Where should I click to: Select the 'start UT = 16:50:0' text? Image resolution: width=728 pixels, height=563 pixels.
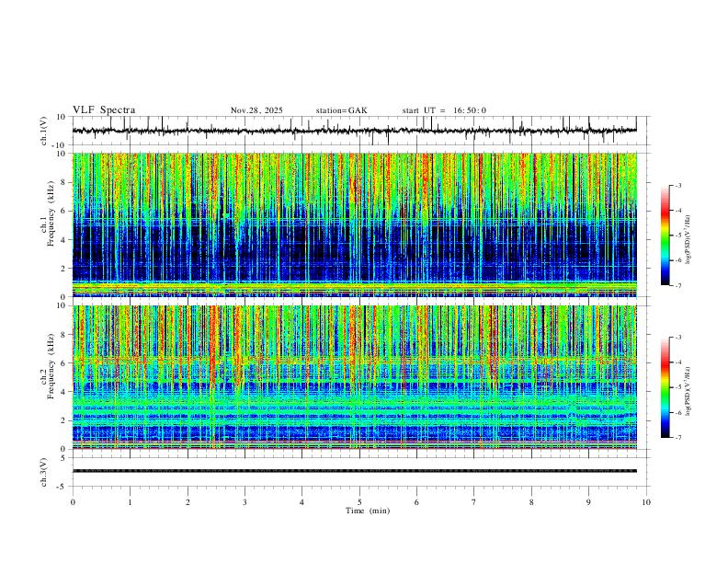[444, 110]
